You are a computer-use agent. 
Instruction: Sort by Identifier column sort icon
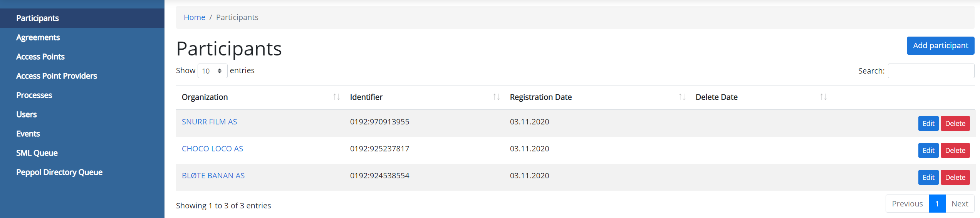[x=496, y=97]
